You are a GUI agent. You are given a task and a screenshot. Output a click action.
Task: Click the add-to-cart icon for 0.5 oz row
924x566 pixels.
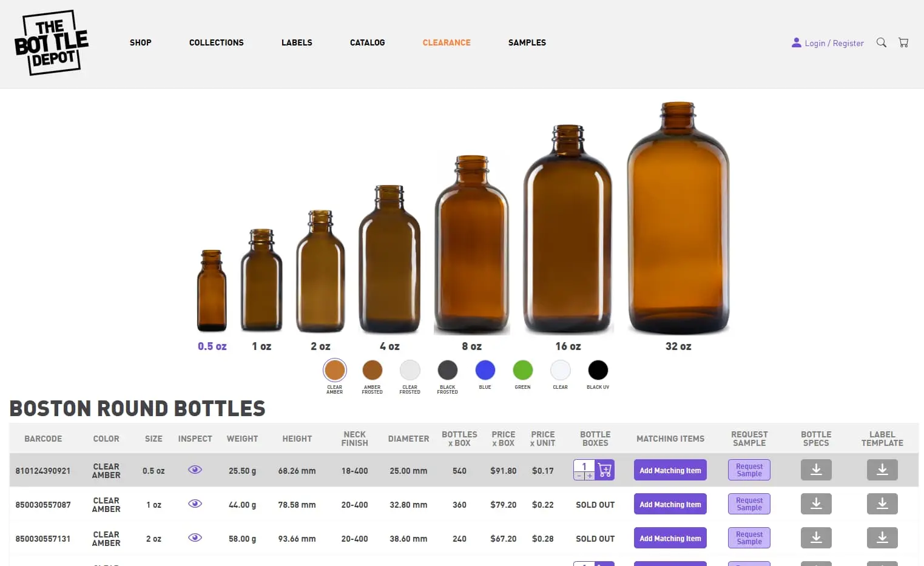click(x=604, y=470)
